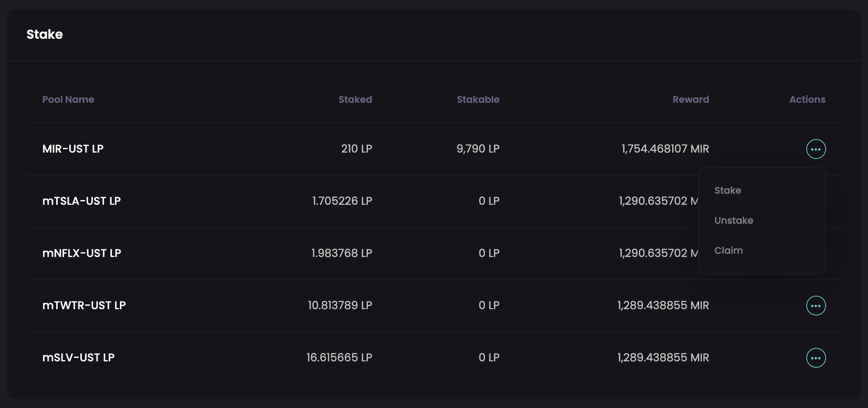Screen dimensions: 868x408
Task: Click the 1,754.468107 MIR reward value
Action: click(665, 149)
